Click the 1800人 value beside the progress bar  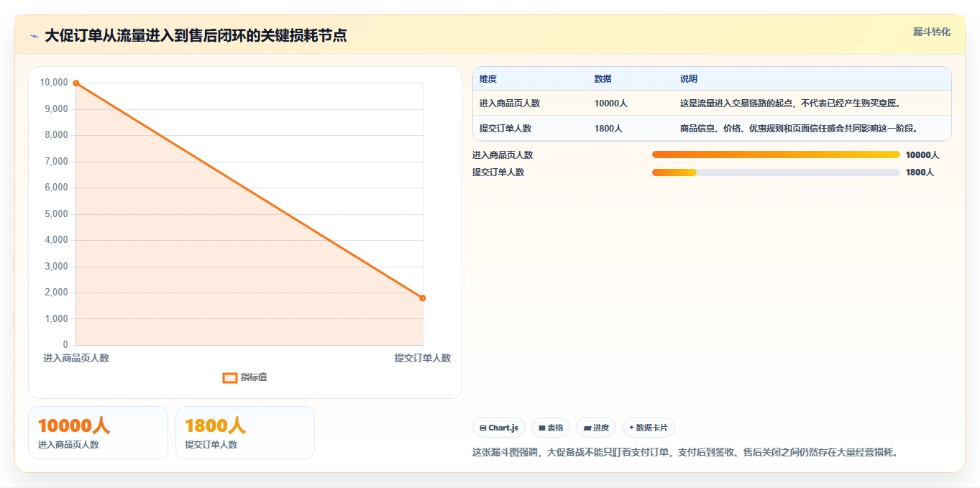920,172
